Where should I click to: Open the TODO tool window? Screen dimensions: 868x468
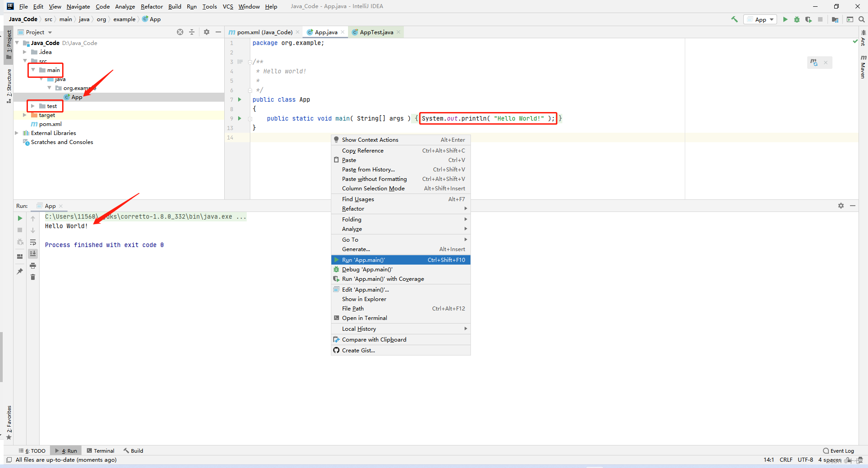coord(32,450)
